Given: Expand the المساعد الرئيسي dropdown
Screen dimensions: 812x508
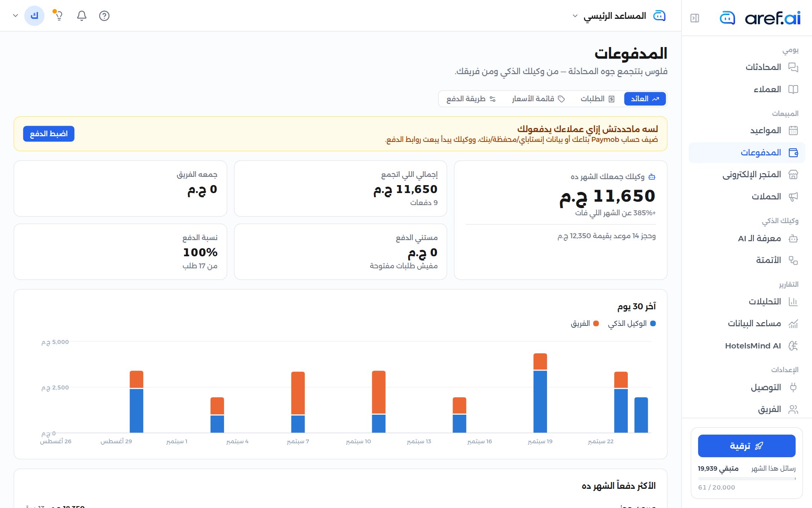Looking at the screenshot, I should click(x=618, y=16).
